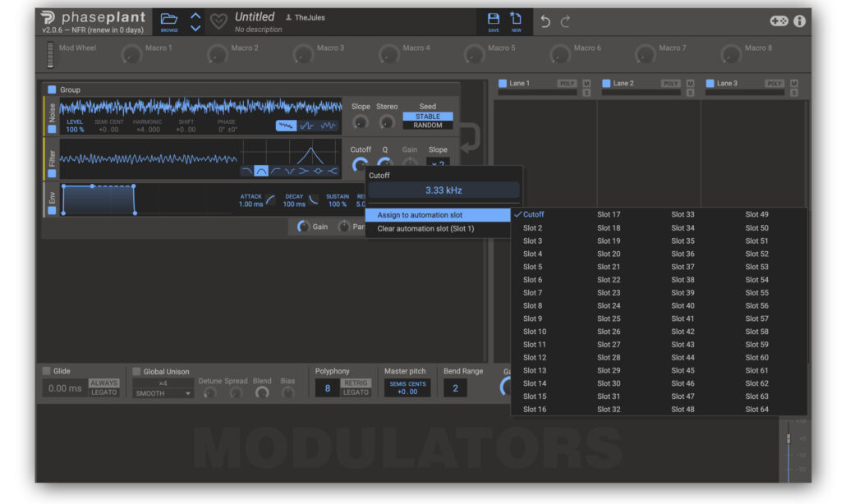The image size is (841, 504).
Task: Click the filter Cutoff knob
Action: 360,163
